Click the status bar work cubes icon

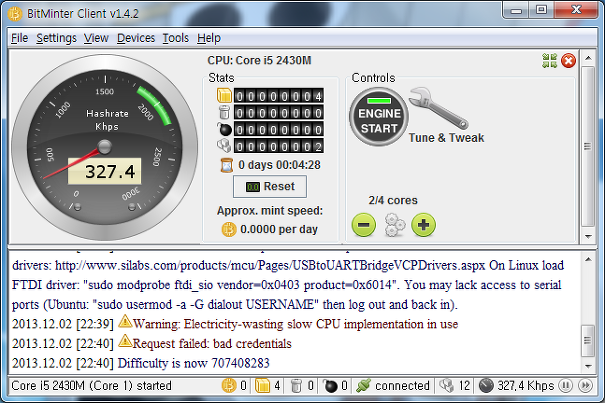[446, 386]
